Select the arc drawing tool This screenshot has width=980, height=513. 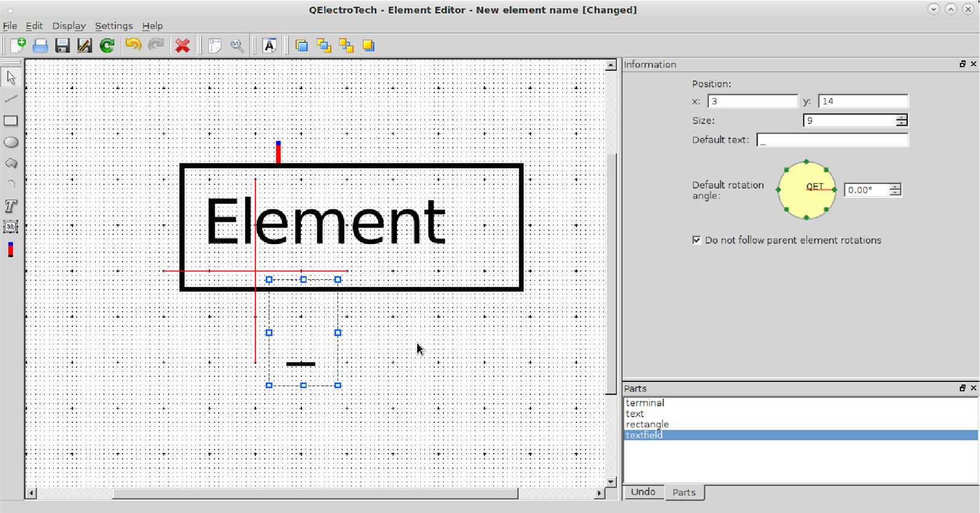pos(11,184)
